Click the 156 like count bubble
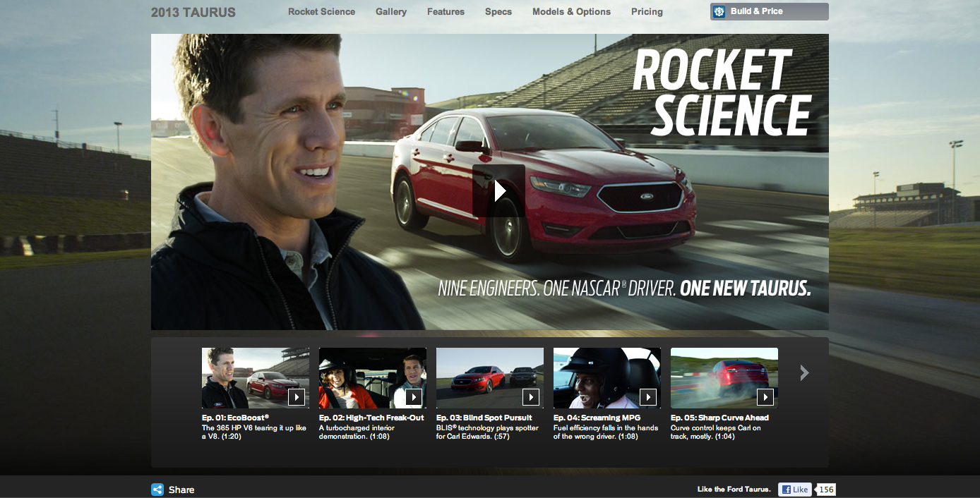Viewport: 980px width, 498px height. [825, 490]
